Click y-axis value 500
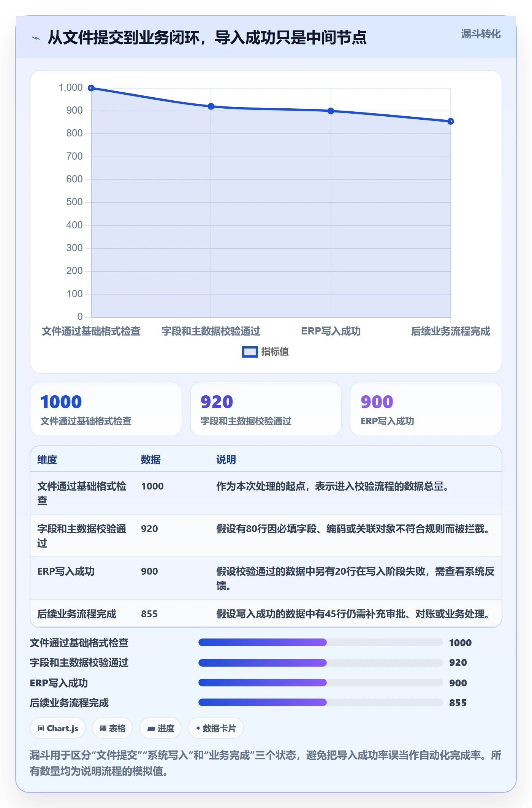This screenshot has height=808, width=532. click(x=74, y=202)
